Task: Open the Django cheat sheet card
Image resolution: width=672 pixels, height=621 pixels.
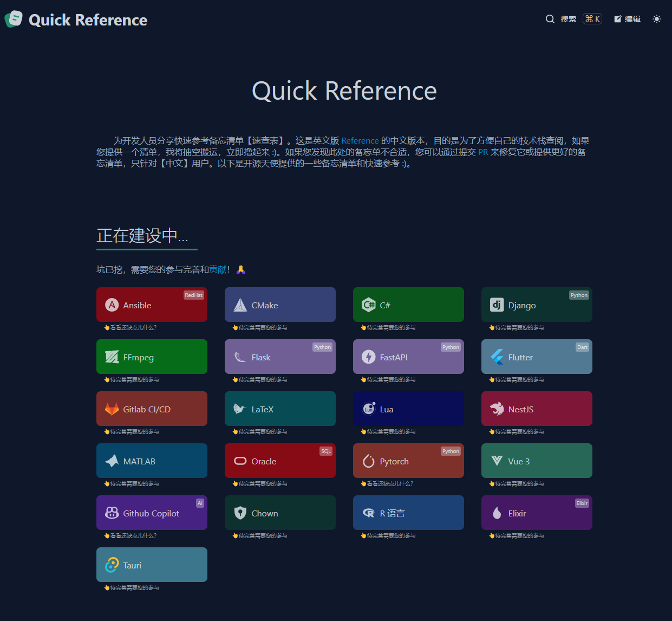Action: click(x=537, y=305)
